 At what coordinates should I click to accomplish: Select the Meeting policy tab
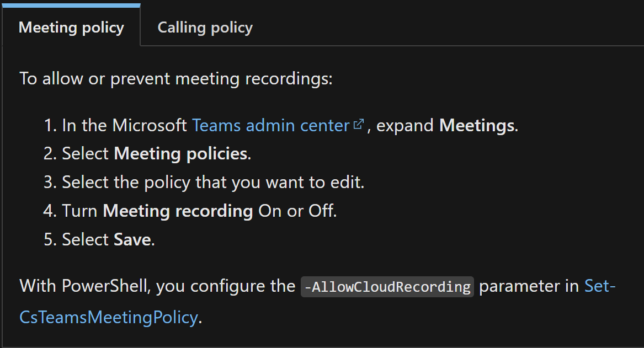(x=71, y=27)
